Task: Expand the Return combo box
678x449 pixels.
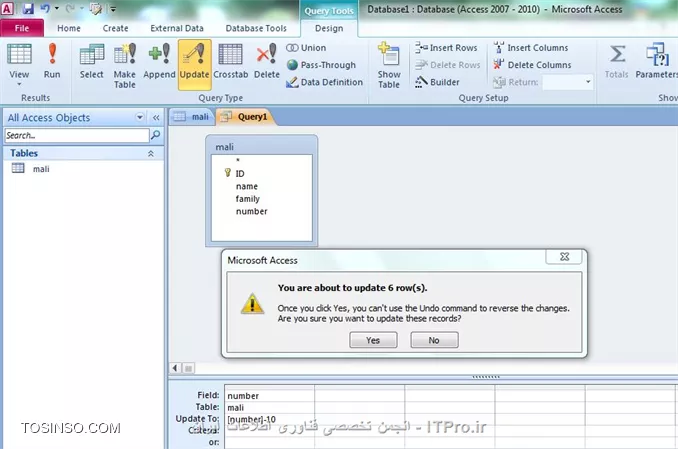Action: click(x=587, y=82)
